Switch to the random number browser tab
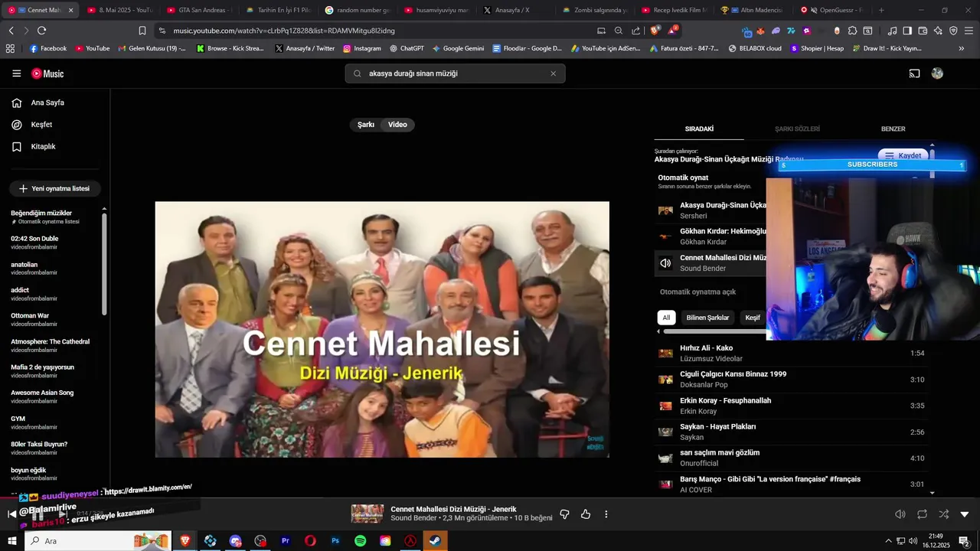The width and height of the screenshot is (980, 551). pyautogui.click(x=358, y=10)
